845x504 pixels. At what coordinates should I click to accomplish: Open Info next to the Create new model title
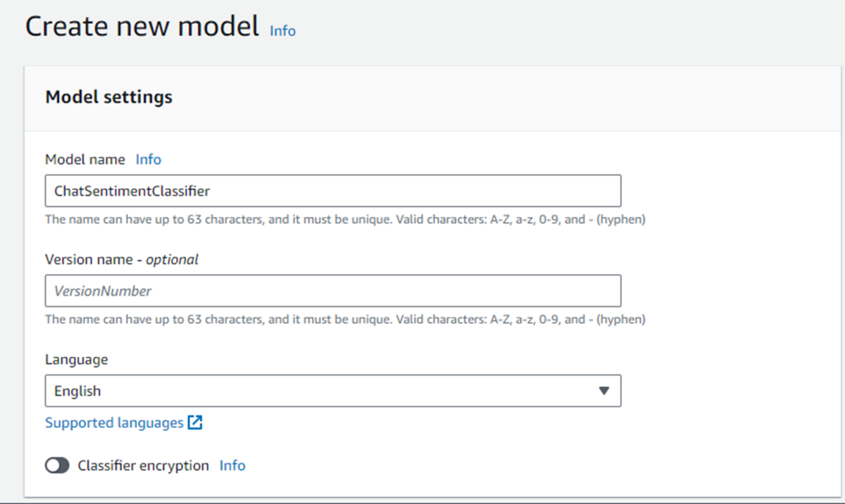click(x=282, y=30)
